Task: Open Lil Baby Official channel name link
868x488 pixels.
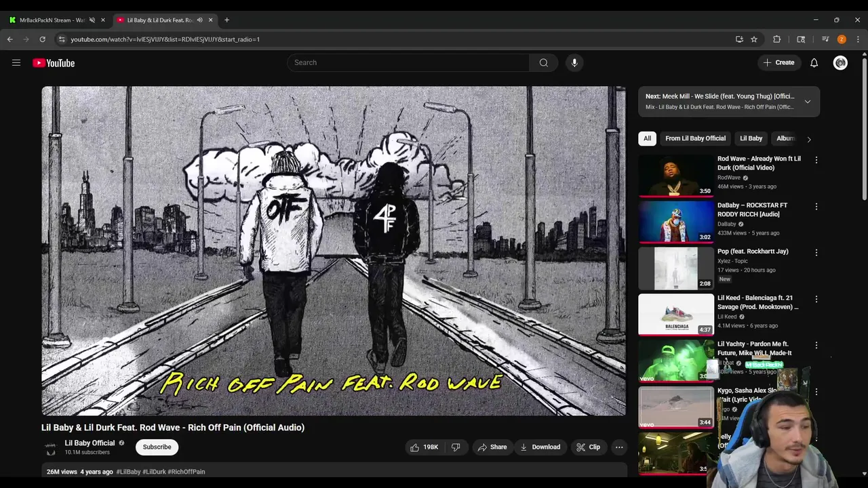Action: 90,443
